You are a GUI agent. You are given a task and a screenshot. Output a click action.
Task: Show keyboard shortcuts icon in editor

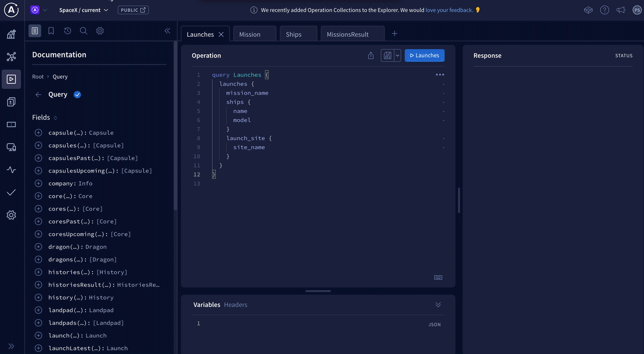pos(438,277)
